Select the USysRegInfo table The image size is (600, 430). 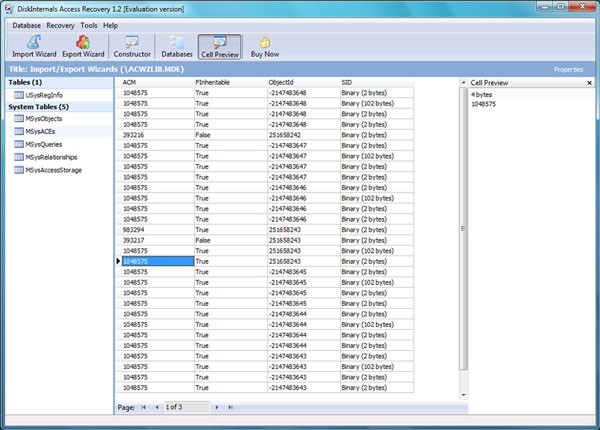[x=45, y=93]
